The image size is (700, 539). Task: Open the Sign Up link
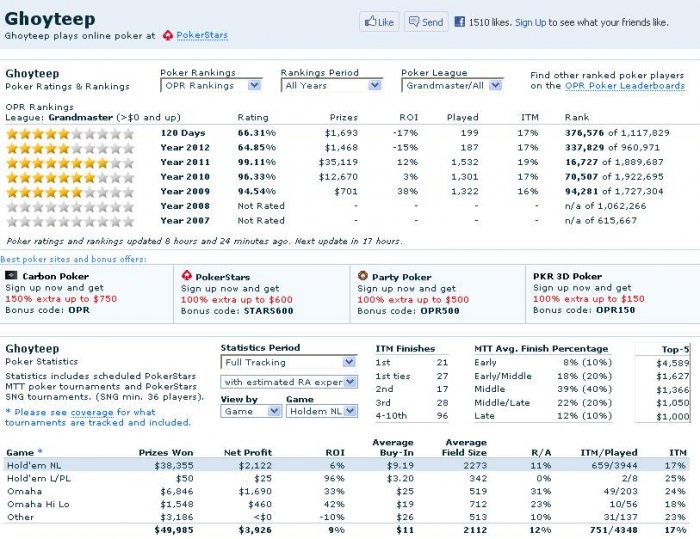(x=530, y=22)
